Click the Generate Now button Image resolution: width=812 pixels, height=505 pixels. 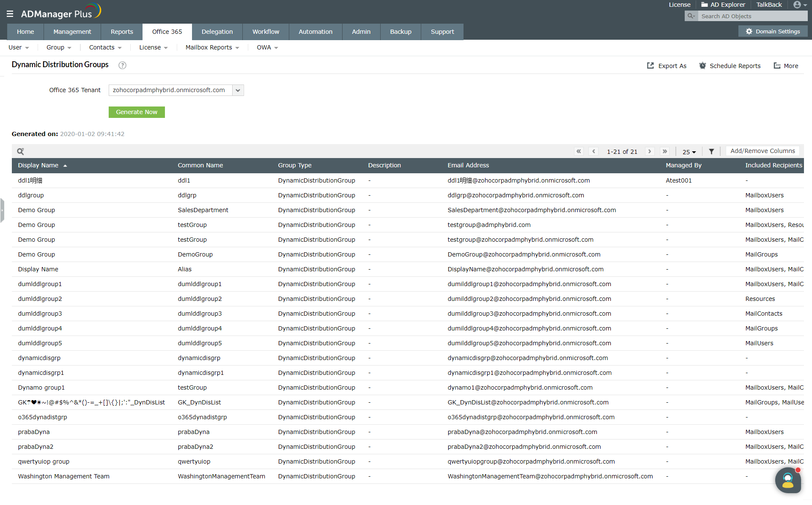pyautogui.click(x=137, y=112)
